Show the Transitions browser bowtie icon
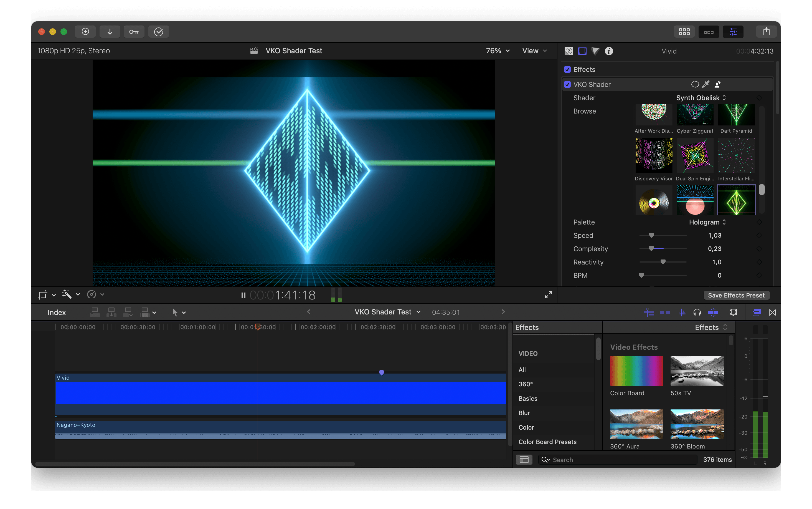The width and height of the screenshot is (812, 509). 772,313
